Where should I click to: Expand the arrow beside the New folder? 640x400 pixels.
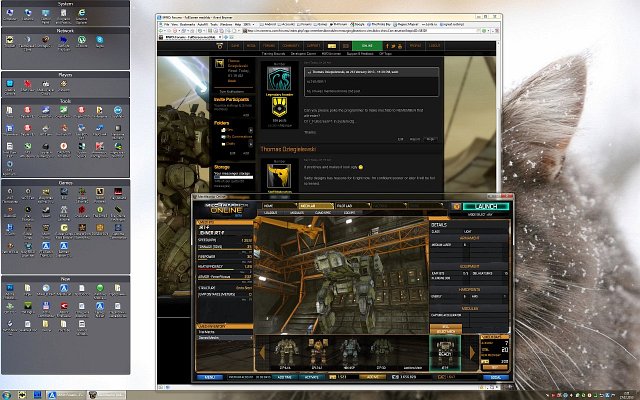[x=251, y=130]
